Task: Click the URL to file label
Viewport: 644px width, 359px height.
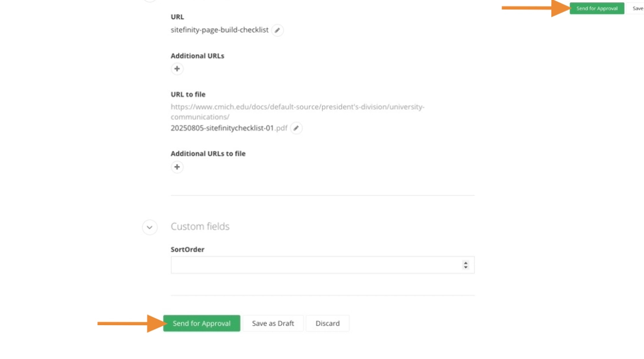Action: click(188, 94)
